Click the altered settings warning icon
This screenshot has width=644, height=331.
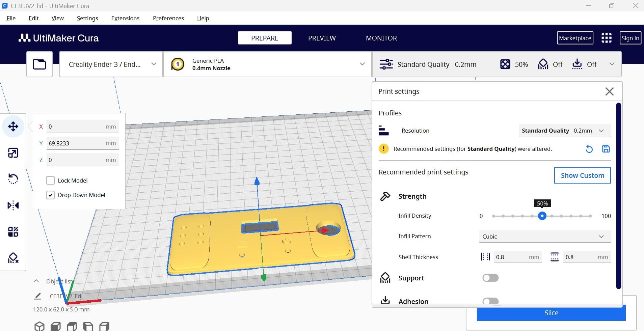click(x=384, y=149)
